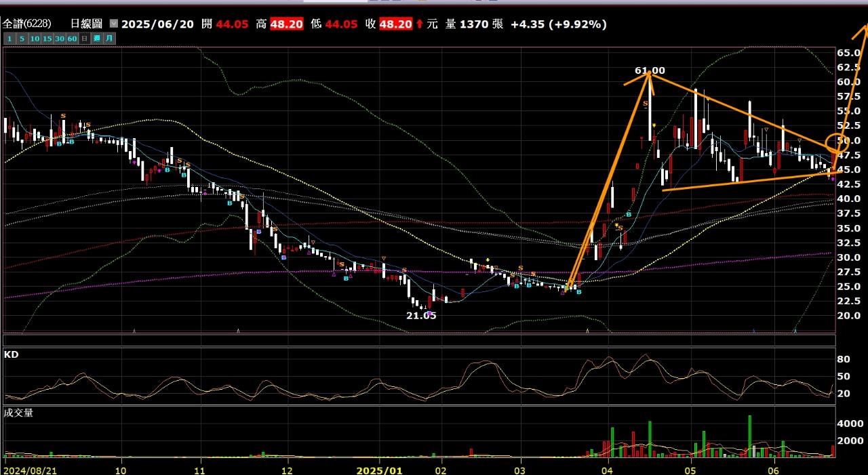Choose the 10-minute interval button
Screen dimensions: 868x475
[x=35, y=39]
